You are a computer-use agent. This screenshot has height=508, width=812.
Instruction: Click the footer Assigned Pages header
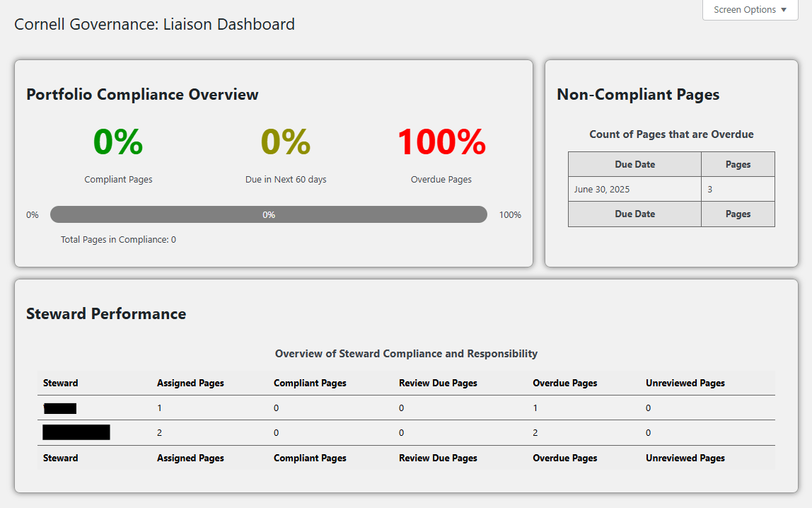(190, 458)
